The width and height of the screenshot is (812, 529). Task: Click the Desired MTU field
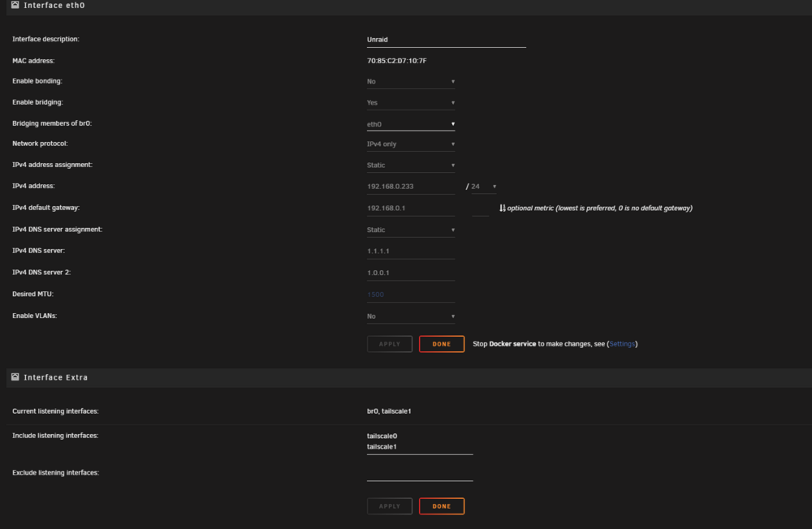pos(411,295)
